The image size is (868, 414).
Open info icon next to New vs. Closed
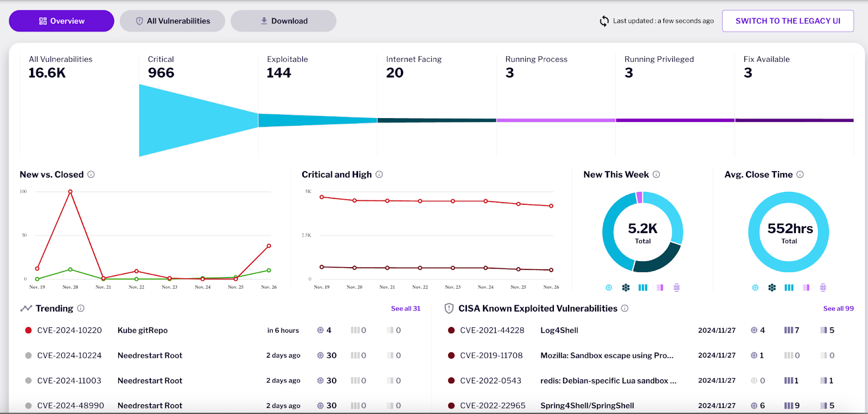click(x=91, y=174)
